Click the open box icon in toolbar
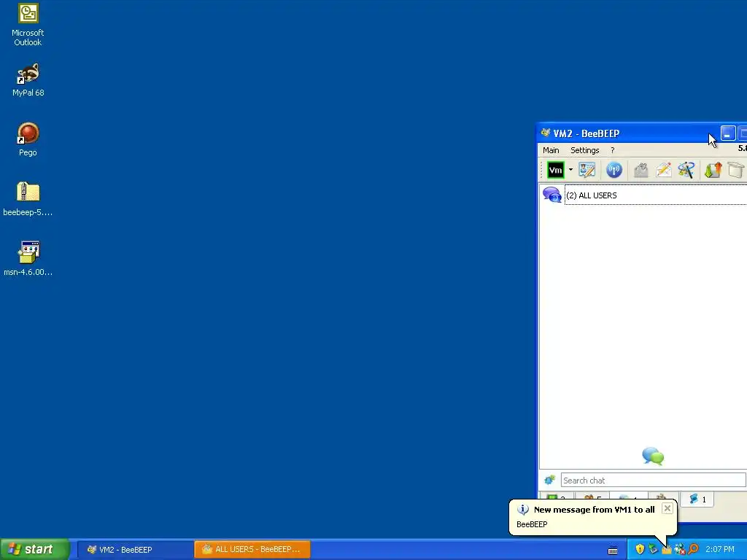Screen dimensions: 747x560 [737, 170]
